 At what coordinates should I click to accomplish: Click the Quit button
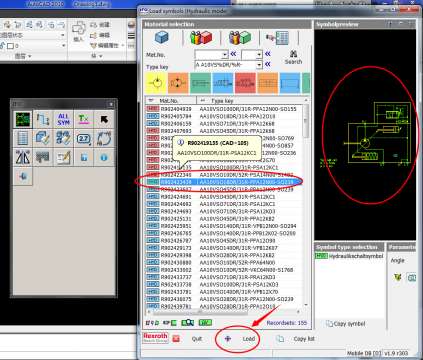point(188,339)
